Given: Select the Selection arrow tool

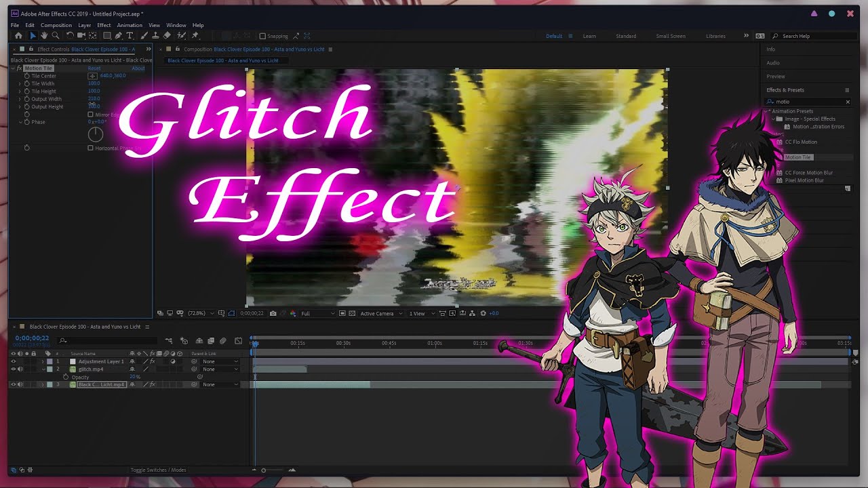Looking at the screenshot, I should [32, 36].
